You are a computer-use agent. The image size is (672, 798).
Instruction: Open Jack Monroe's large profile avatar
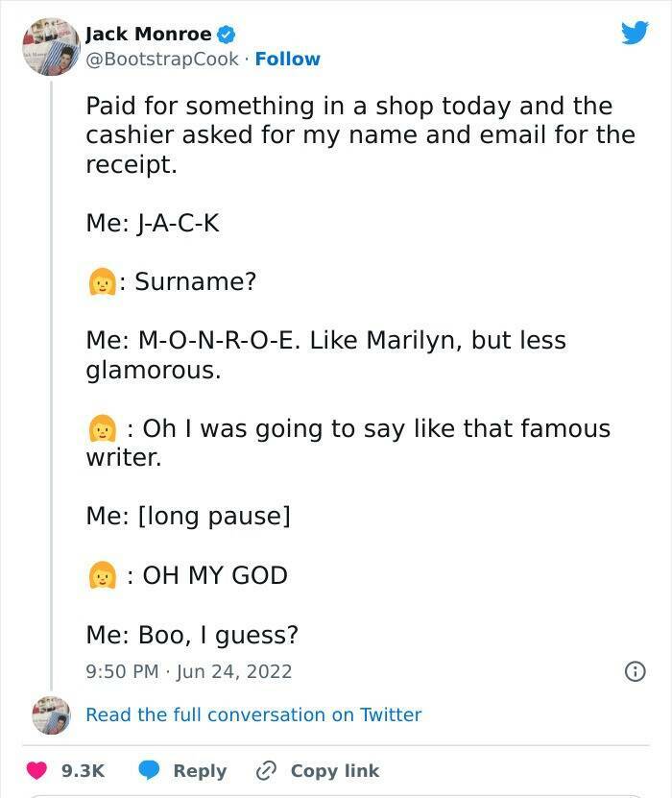pos(51,46)
